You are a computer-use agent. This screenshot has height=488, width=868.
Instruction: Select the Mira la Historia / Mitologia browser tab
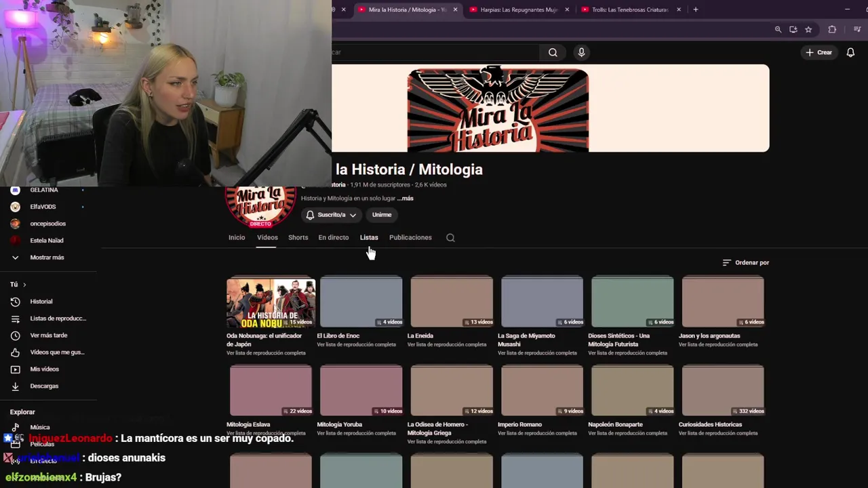pyautogui.click(x=407, y=9)
